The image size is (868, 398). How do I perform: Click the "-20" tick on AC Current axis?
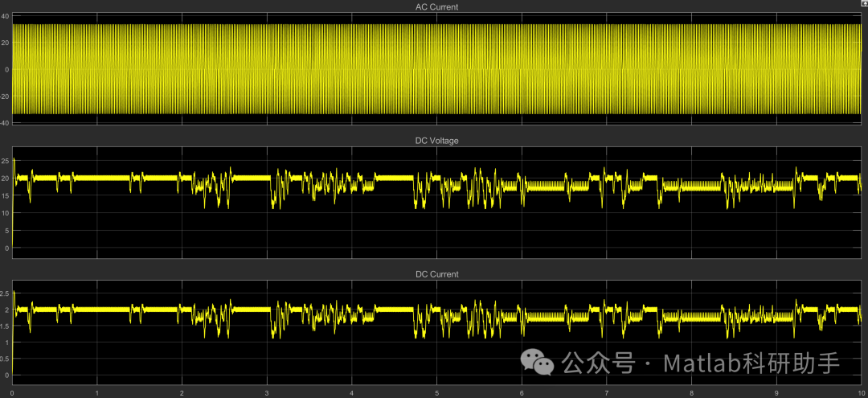[x=5, y=96]
